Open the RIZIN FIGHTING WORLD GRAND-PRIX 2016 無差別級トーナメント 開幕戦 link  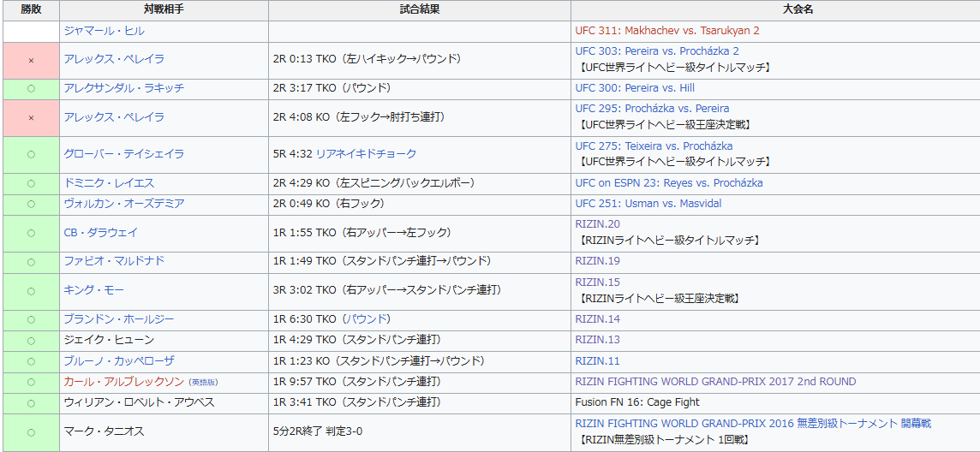tap(753, 423)
